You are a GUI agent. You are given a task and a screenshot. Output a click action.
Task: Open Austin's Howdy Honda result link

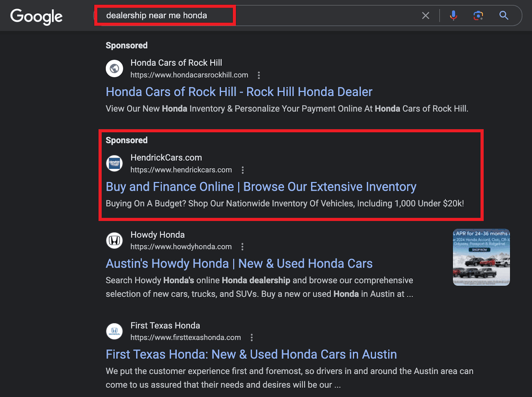click(239, 263)
